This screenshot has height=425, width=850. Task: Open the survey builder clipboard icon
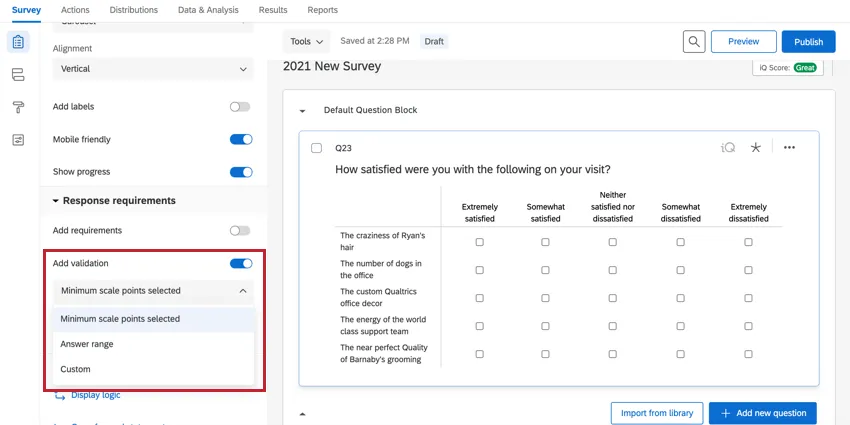coord(18,42)
